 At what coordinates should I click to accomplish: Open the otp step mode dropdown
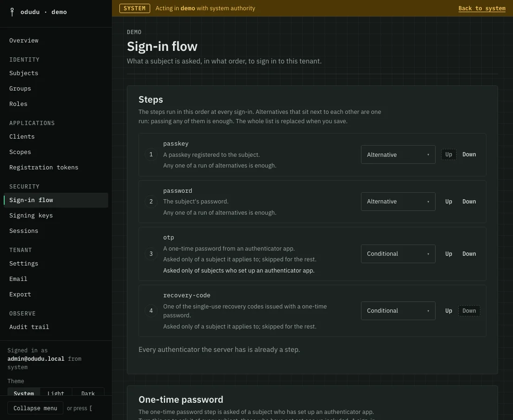point(398,254)
